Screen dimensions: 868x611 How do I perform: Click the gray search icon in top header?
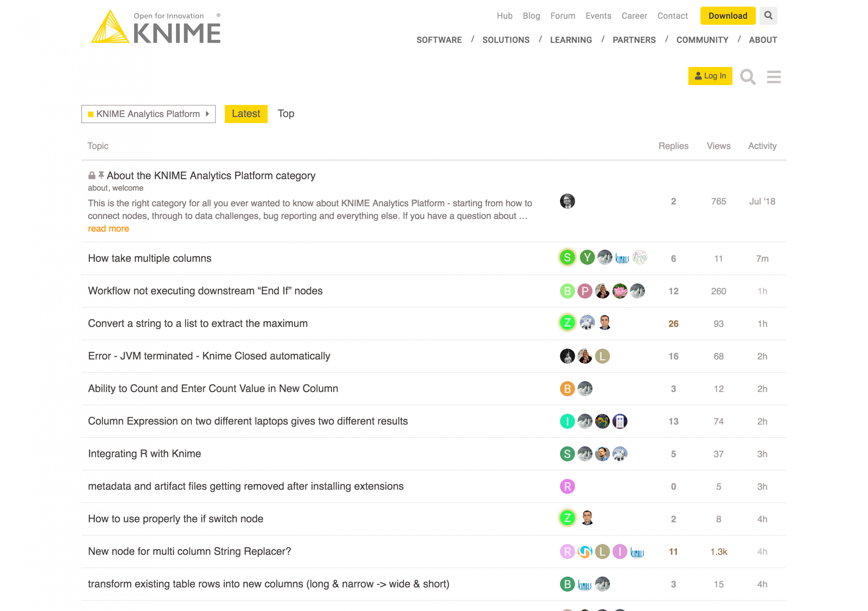[x=768, y=15]
